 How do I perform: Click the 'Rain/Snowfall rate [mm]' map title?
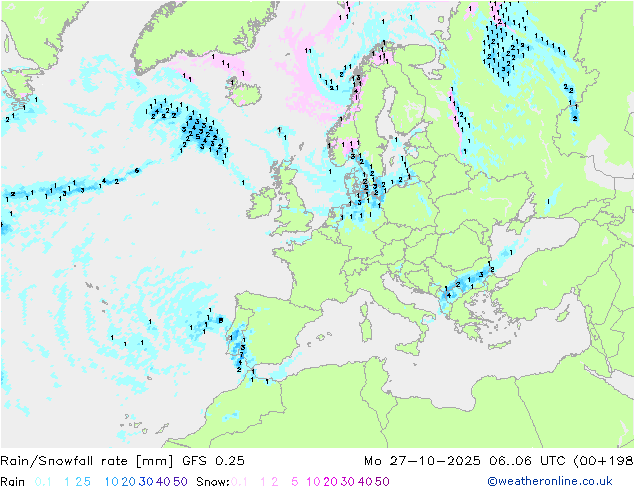pos(87,461)
